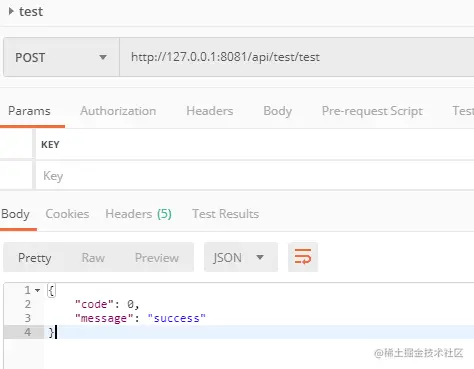Viewport: 474px width, 369px height.
Task: Click line number 3 in response gutter
Action: click(x=28, y=318)
